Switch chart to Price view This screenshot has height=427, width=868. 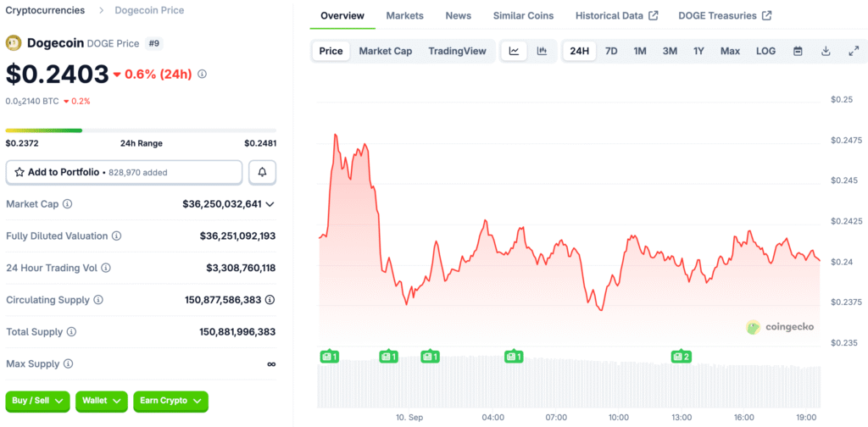coord(331,51)
